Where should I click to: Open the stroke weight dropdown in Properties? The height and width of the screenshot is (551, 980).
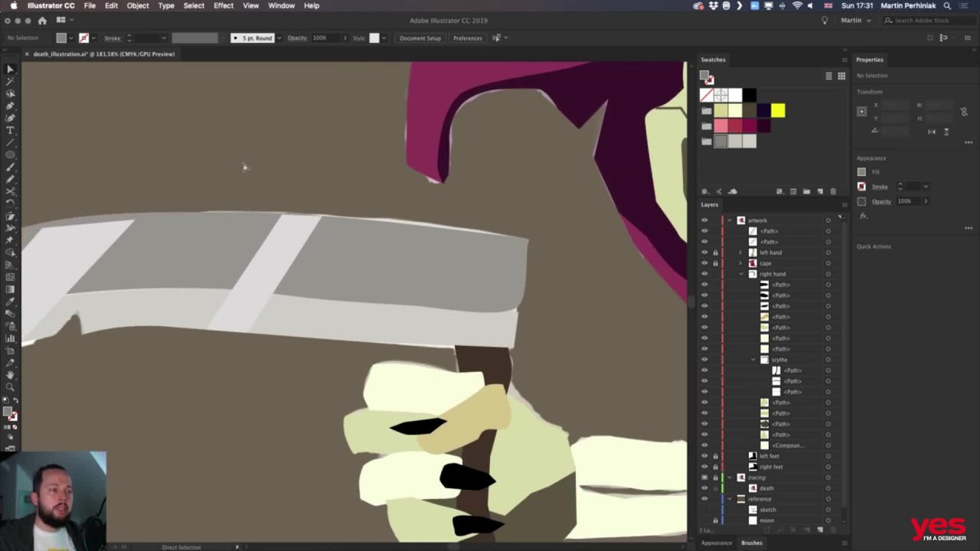[x=926, y=187]
